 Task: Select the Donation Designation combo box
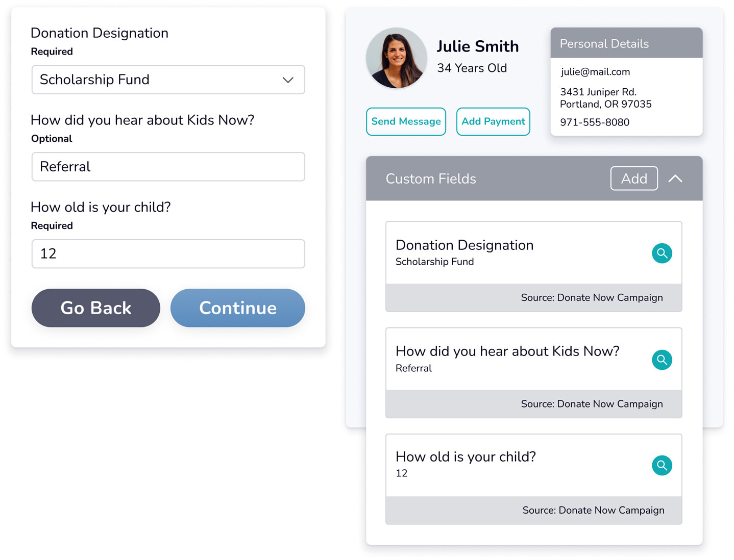point(168,80)
